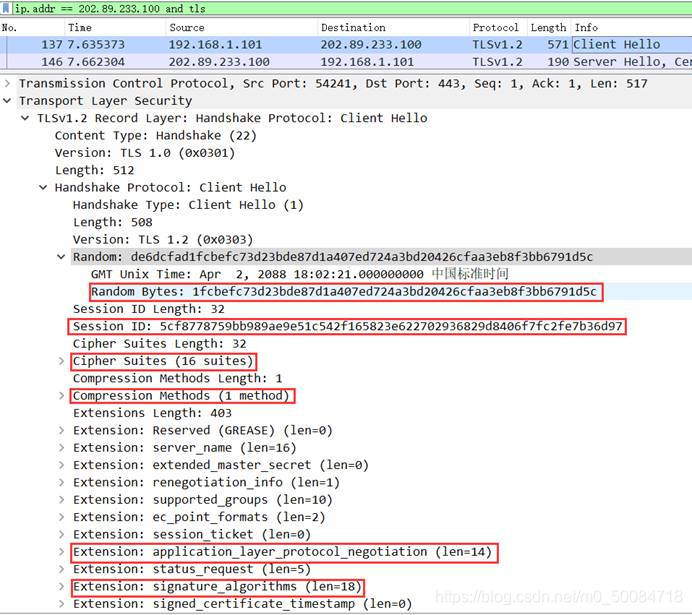Image resolution: width=692 pixels, height=615 pixels.
Task: Select the Cipher Suites Length: 32 line
Action: [159, 344]
